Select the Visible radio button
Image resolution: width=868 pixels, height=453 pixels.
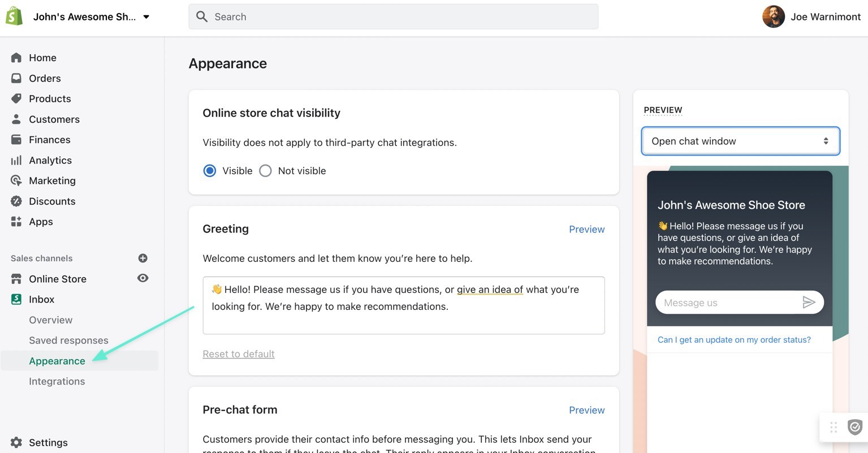pos(210,171)
